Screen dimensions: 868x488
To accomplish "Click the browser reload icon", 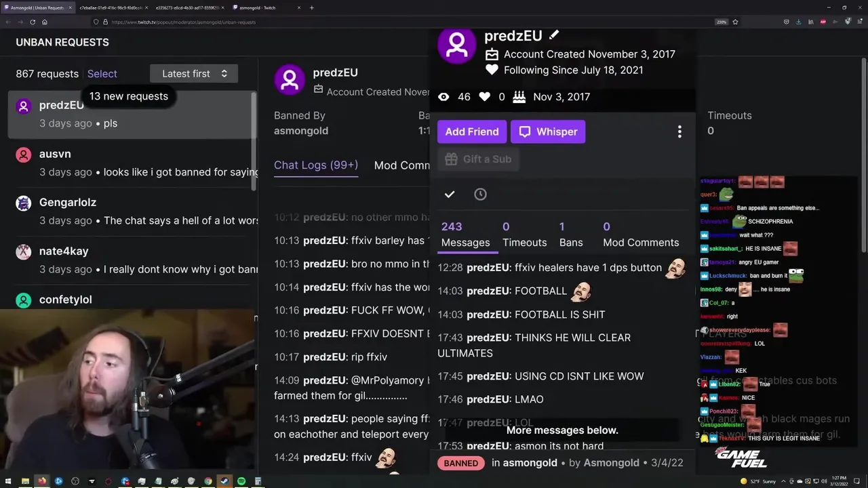I will pyautogui.click(x=32, y=22).
